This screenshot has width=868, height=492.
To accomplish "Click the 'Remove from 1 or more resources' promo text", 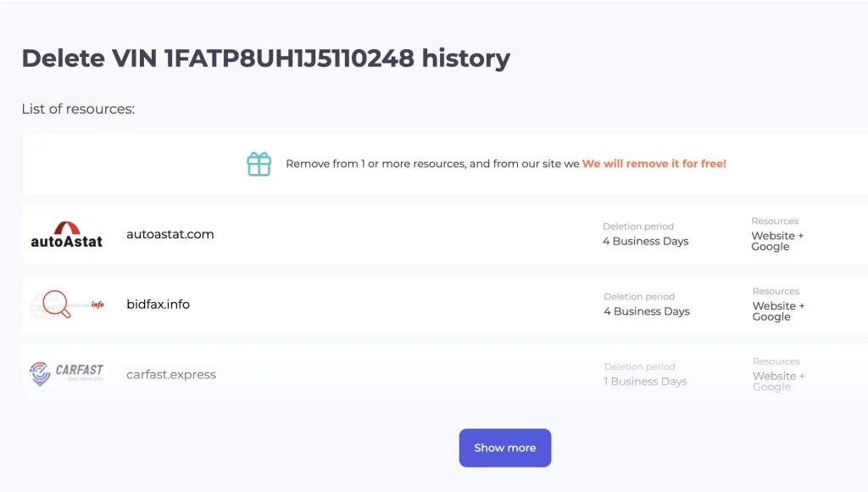I will point(432,164).
